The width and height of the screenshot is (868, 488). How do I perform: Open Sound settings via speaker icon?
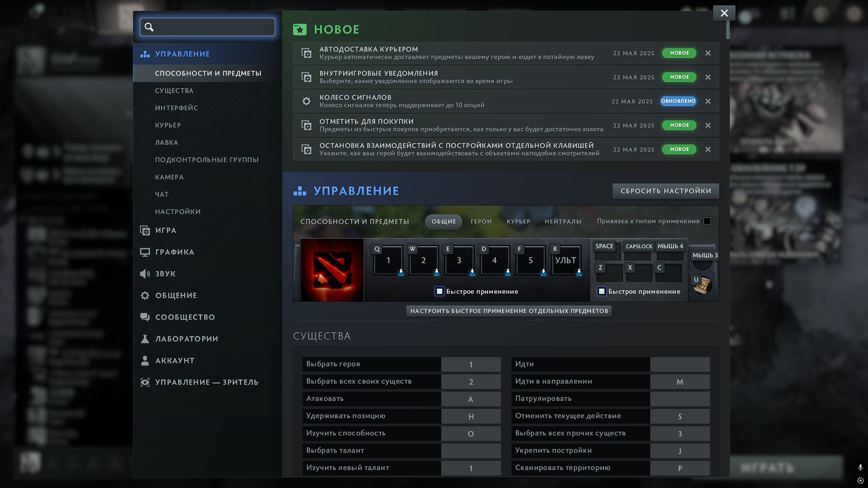coord(145,274)
